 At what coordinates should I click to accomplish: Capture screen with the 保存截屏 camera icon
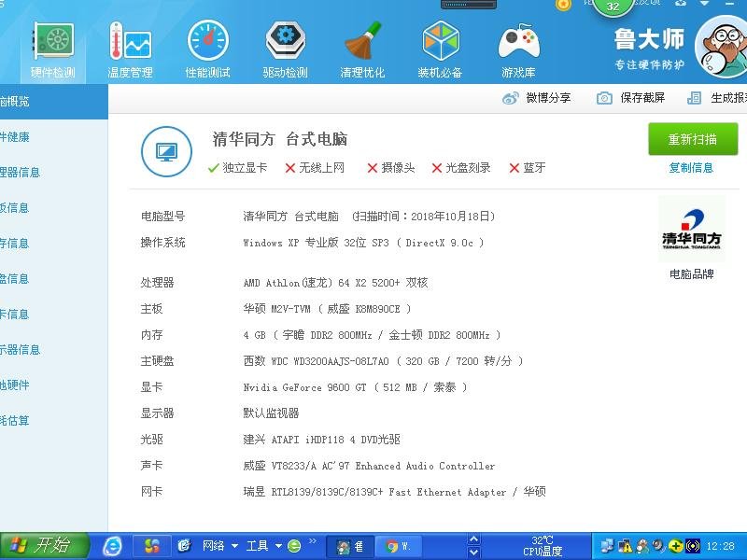click(605, 97)
